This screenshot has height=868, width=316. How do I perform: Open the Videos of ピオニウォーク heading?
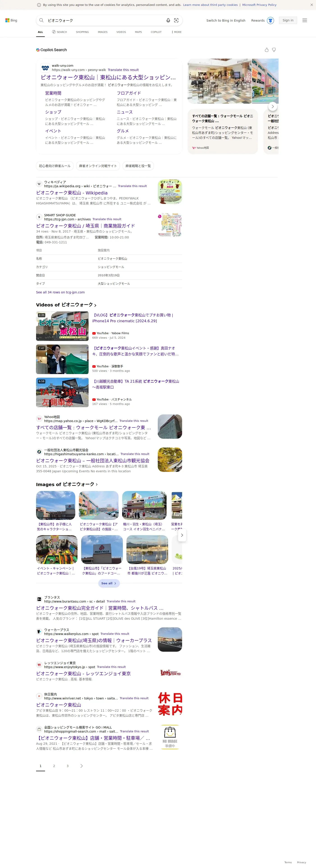(66, 305)
